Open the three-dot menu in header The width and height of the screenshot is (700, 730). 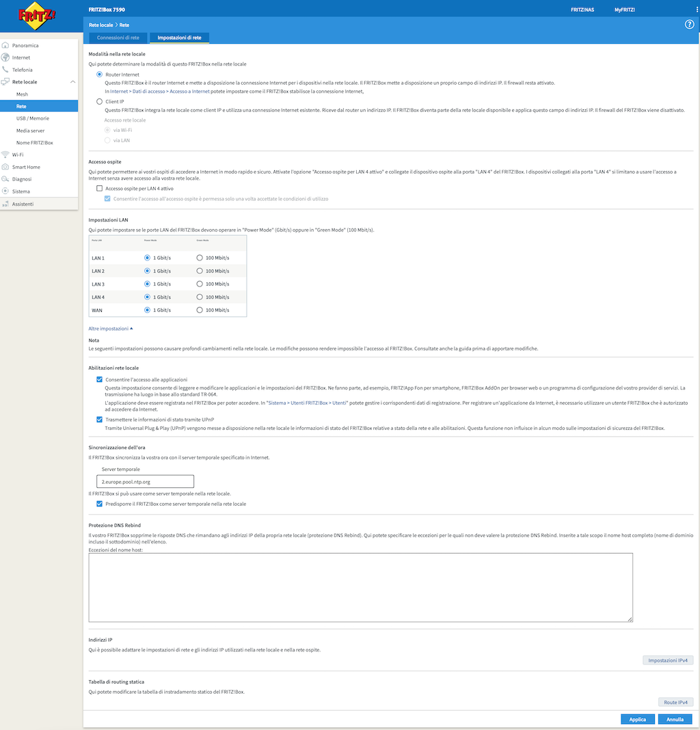[x=696, y=10]
